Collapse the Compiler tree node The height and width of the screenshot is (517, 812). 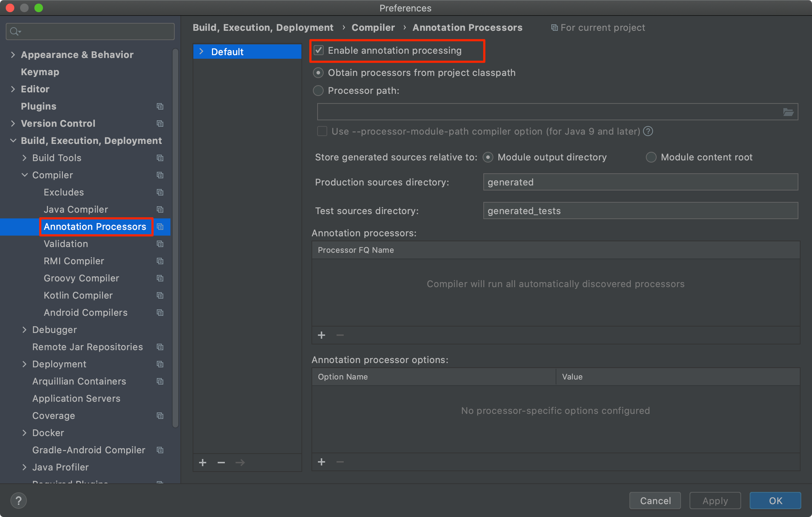click(x=24, y=175)
